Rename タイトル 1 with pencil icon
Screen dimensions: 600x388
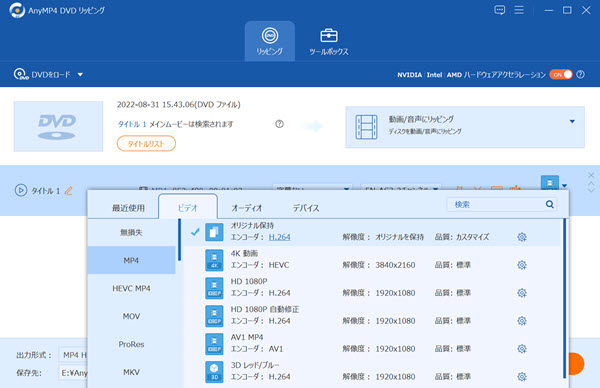click(x=68, y=190)
